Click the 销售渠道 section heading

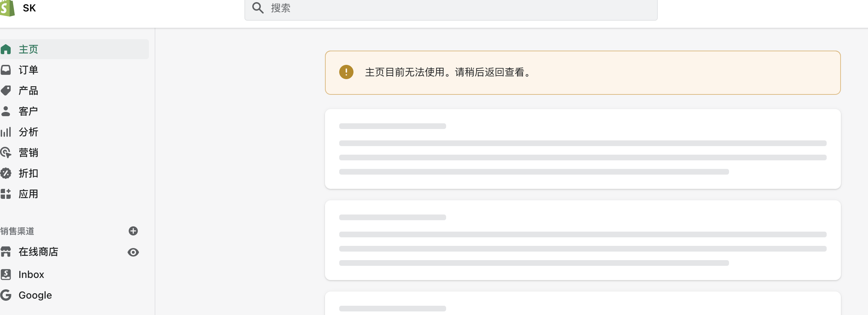click(x=17, y=231)
